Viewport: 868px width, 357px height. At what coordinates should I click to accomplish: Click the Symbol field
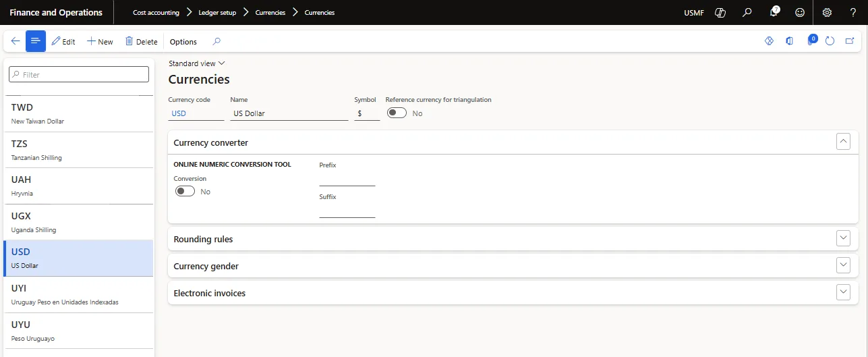(367, 113)
